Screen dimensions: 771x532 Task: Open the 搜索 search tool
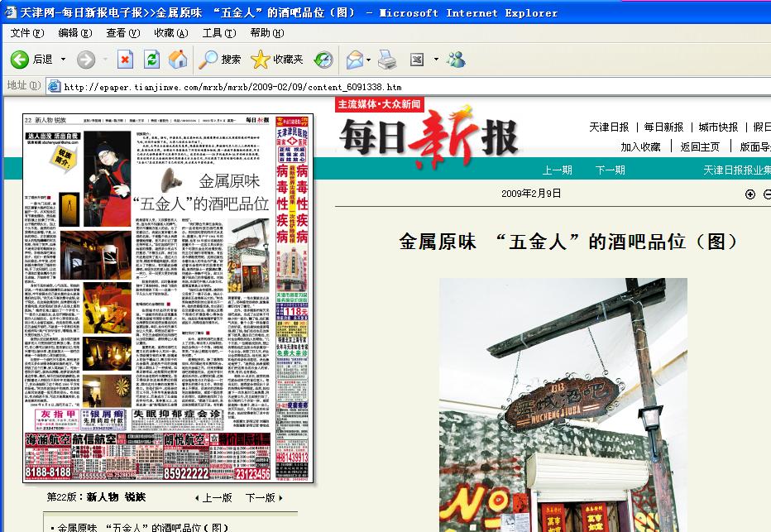(x=220, y=60)
